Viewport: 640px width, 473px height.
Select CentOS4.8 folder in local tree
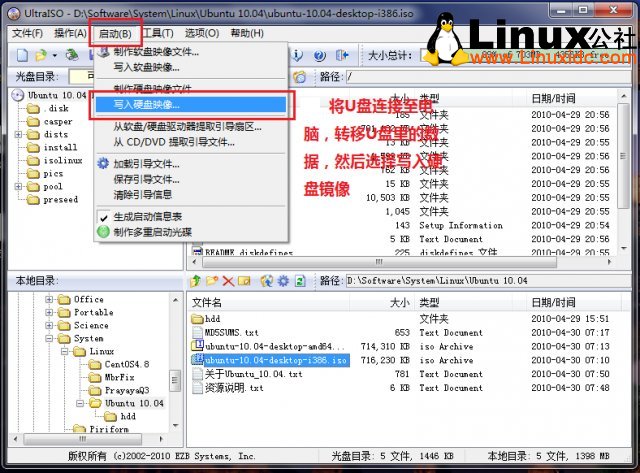(x=127, y=364)
